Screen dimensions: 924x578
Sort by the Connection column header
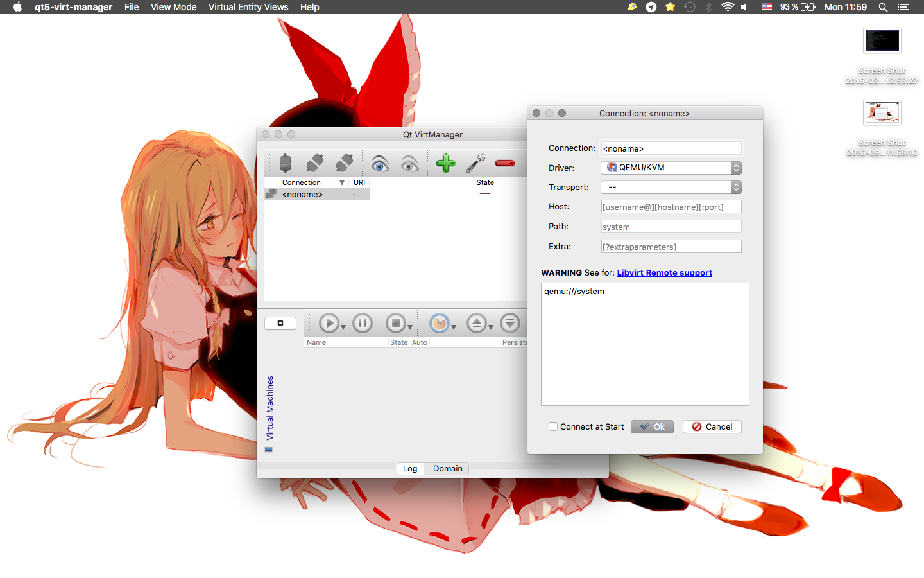coord(306,182)
